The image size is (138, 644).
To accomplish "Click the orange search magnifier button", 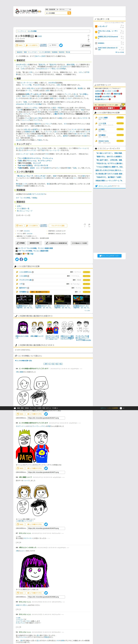I will coord(69,13).
